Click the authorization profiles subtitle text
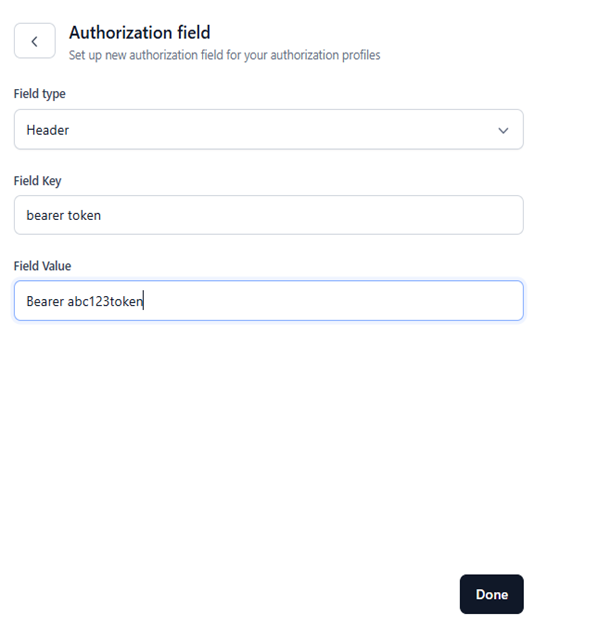This screenshot has width=594, height=642. point(224,55)
